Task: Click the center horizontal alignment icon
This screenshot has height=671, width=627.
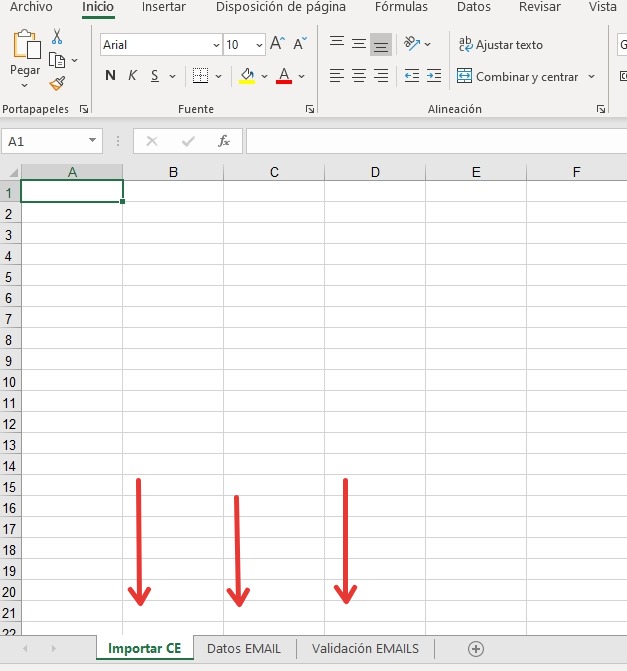Action: click(x=358, y=76)
